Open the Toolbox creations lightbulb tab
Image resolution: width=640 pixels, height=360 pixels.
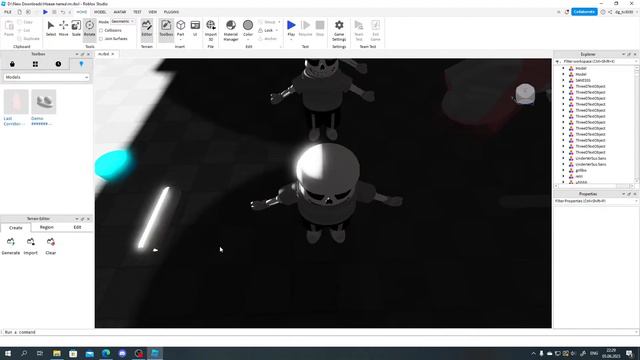point(81,64)
